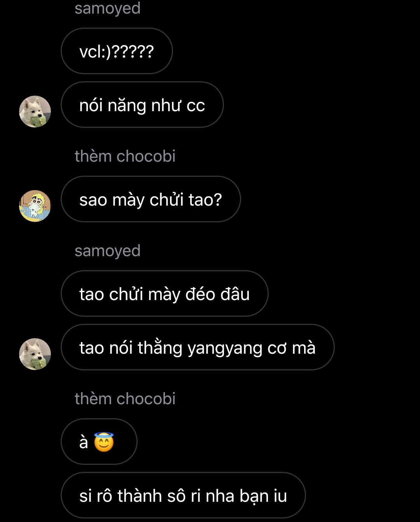The width and height of the screenshot is (420, 522).
Task: Tap the "sao mày chửi tao?" bubble
Action: coord(151,199)
